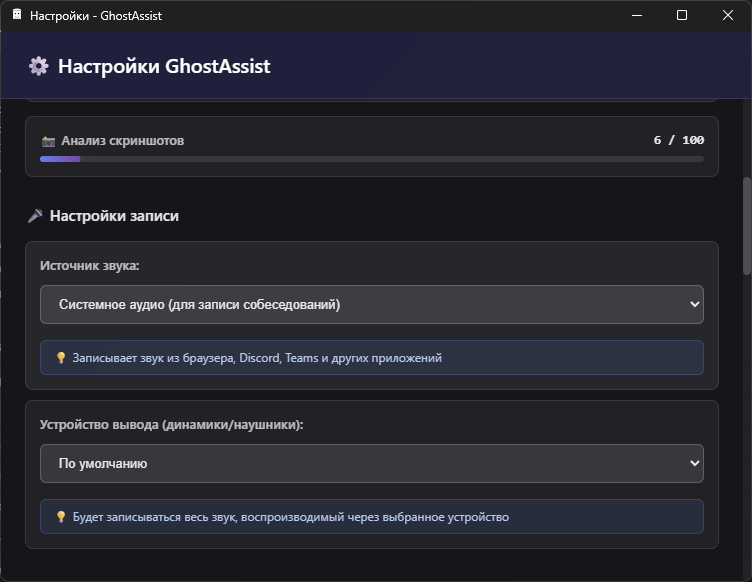The width and height of the screenshot is (752, 582).
Task: Click the chevron arrow on Системное аудио selector
Action: click(695, 305)
